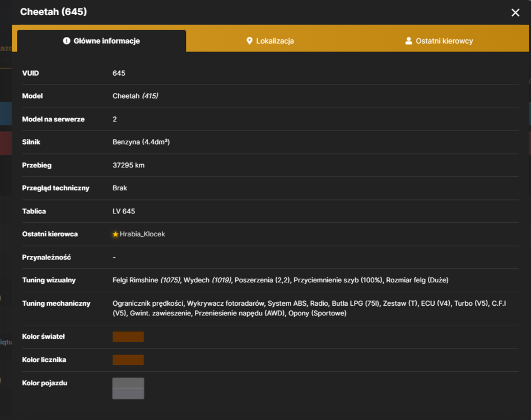This screenshot has width=531, height=420.
Task: Select the VUID value 645
Action: click(119, 73)
